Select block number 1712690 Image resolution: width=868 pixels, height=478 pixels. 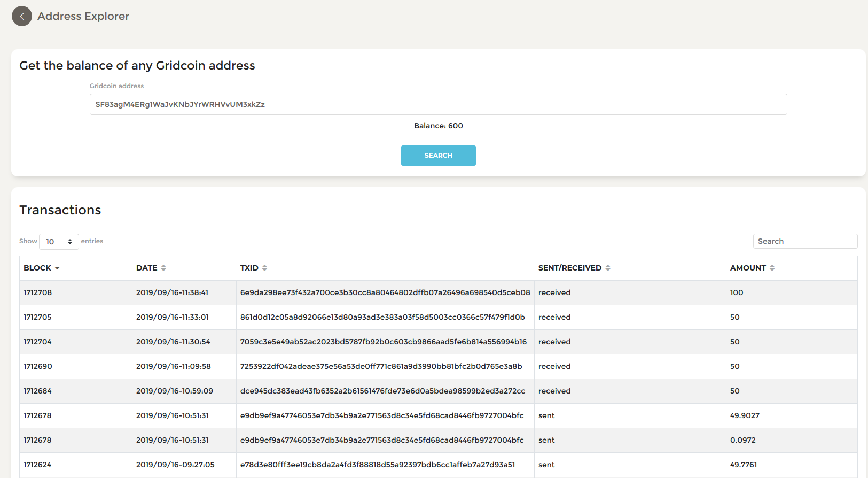coord(37,366)
